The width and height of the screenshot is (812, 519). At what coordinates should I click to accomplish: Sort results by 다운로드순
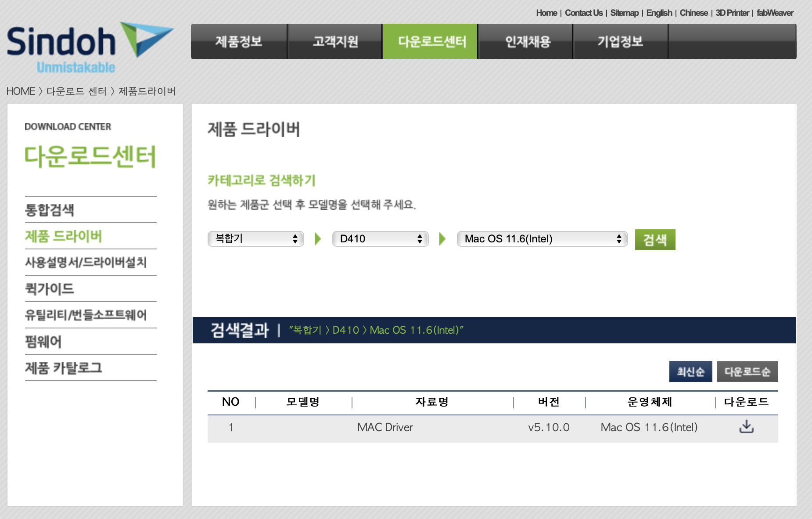[x=747, y=371]
